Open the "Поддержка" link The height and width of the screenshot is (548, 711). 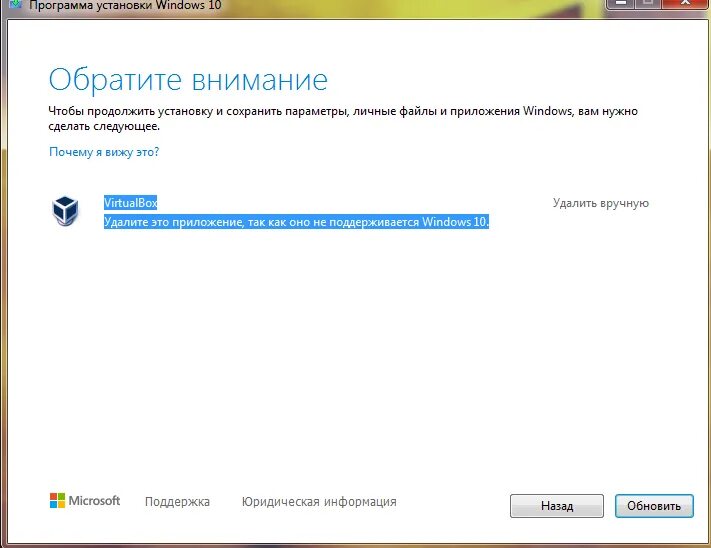point(177,502)
